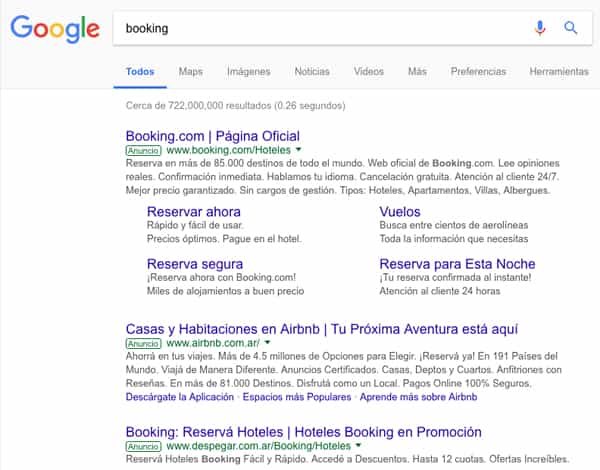Screen dimensions: 600x470
Task: Click the Anuncio badge on Airbnb ad
Action: pos(143,343)
